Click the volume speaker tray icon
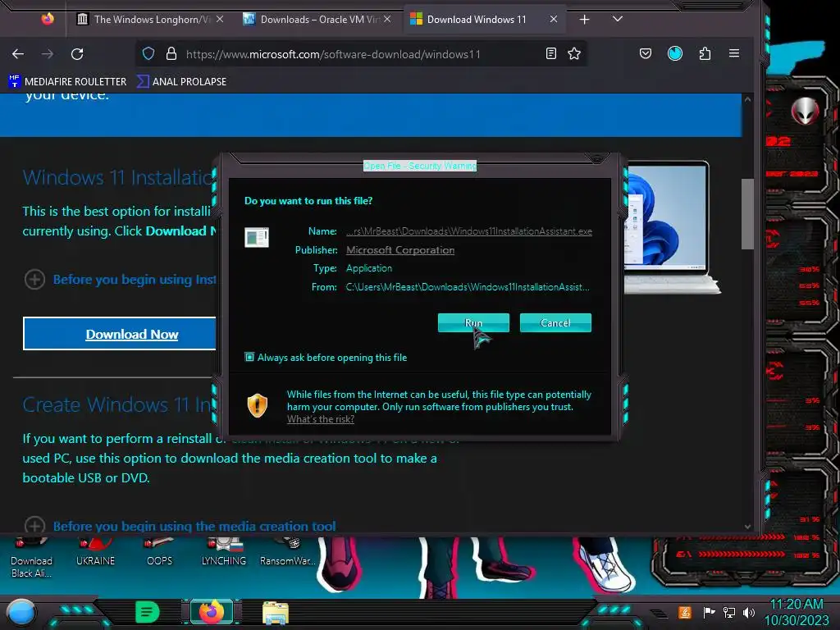This screenshot has width=840, height=630. point(749,612)
